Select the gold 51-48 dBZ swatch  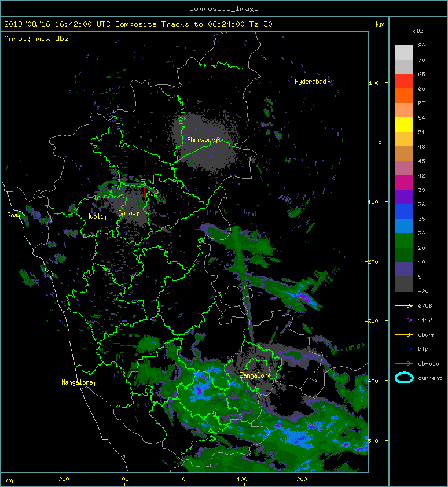[404, 139]
